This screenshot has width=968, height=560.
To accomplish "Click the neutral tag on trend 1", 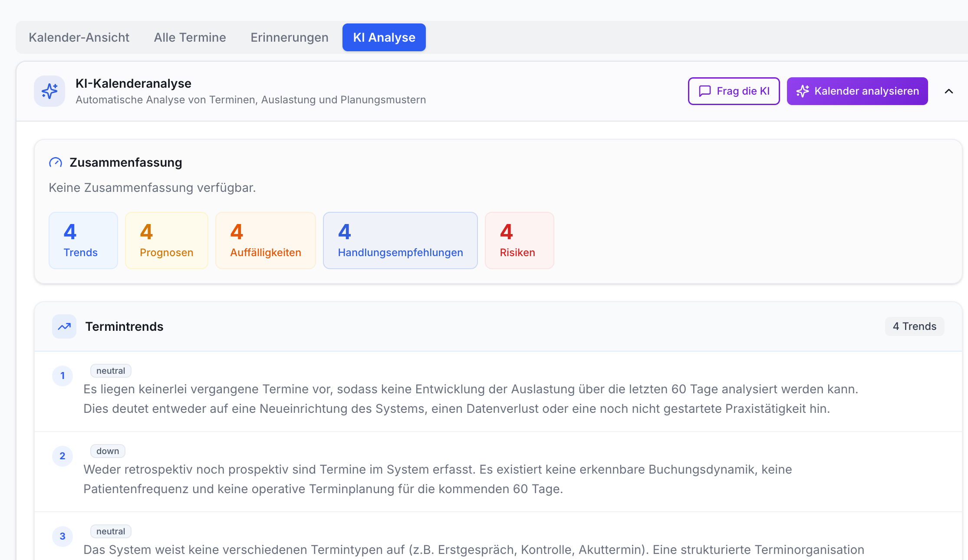I will click(x=111, y=371).
